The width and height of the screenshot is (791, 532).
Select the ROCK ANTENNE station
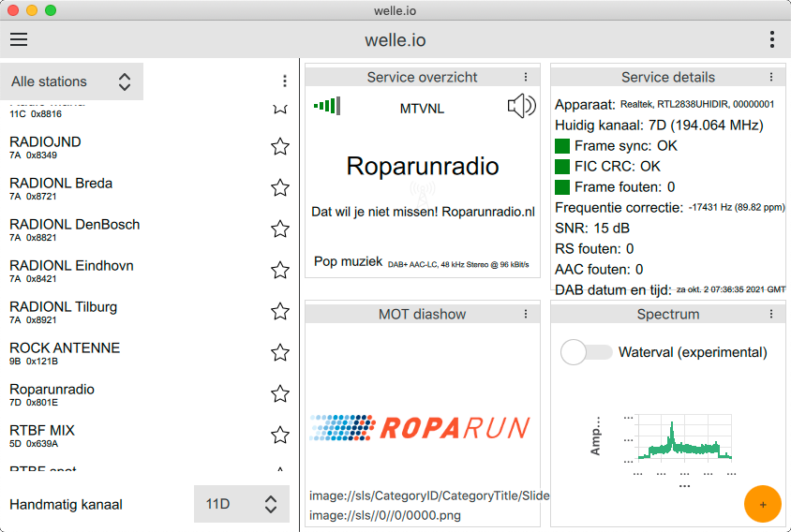tap(149, 353)
